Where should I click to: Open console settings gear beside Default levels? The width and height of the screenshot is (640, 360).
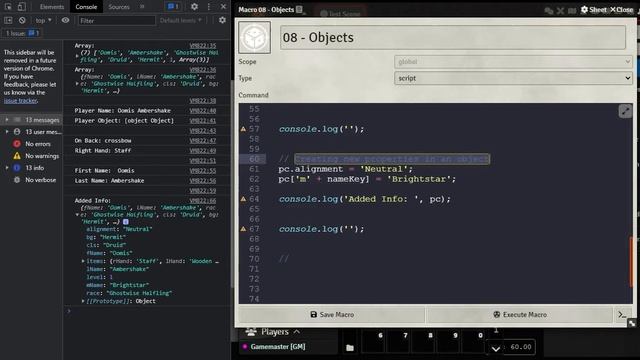coord(222,20)
